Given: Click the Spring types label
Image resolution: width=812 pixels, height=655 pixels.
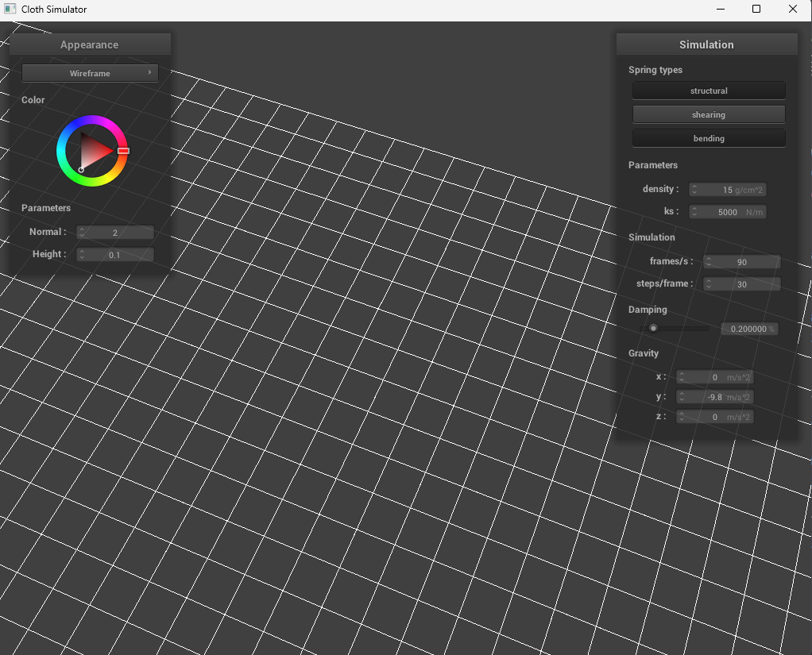Looking at the screenshot, I should click(655, 70).
